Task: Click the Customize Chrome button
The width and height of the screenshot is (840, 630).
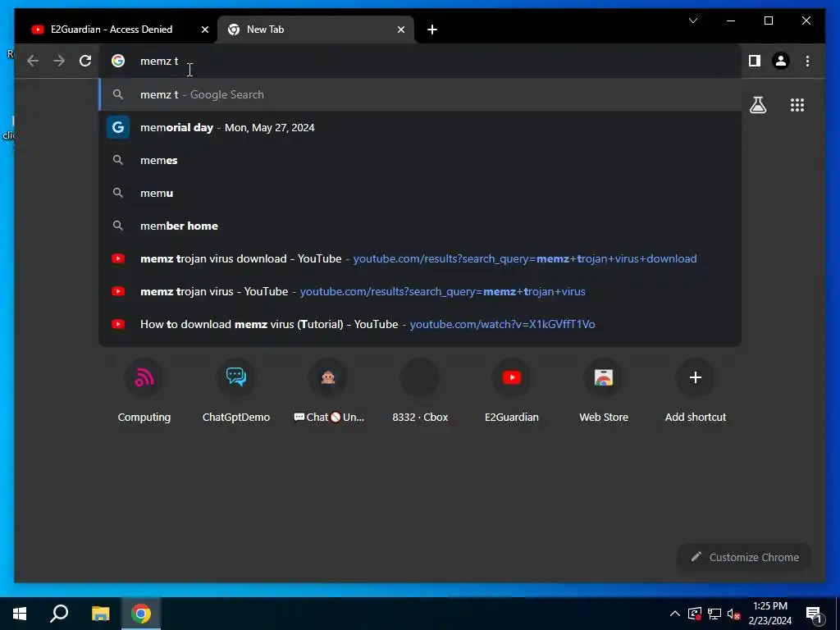Action: (x=744, y=557)
